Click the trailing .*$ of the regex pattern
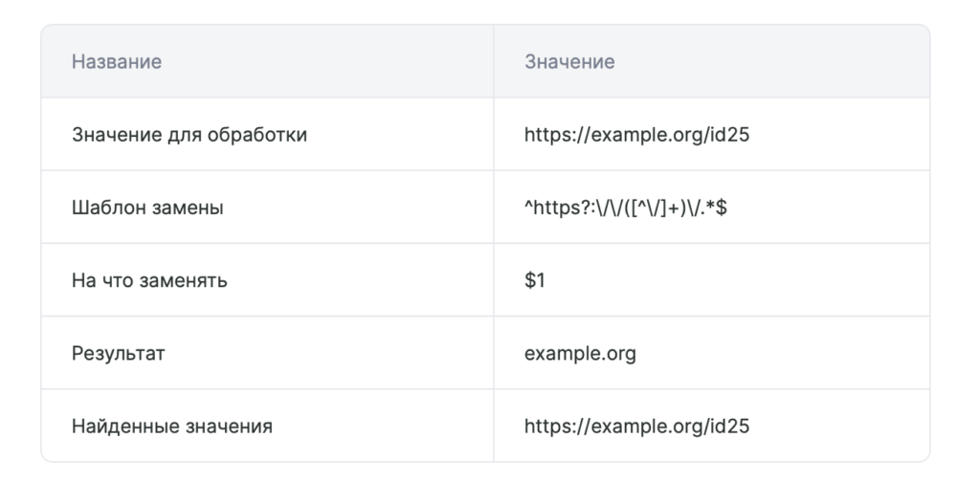 coord(714,208)
